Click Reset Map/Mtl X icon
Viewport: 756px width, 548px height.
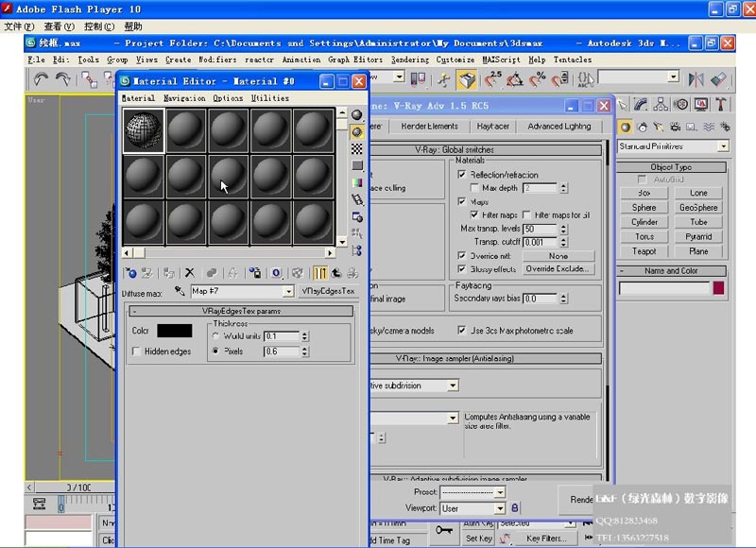[190, 273]
